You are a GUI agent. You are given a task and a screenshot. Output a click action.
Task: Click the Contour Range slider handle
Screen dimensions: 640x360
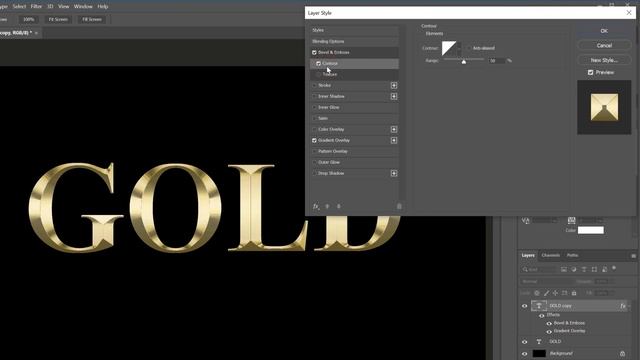click(464, 61)
